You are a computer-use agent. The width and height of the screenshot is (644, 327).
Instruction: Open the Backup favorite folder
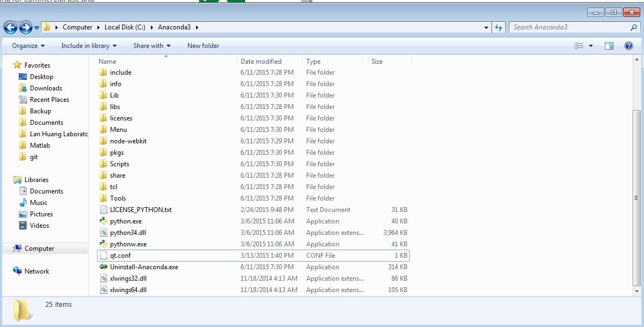coord(40,111)
